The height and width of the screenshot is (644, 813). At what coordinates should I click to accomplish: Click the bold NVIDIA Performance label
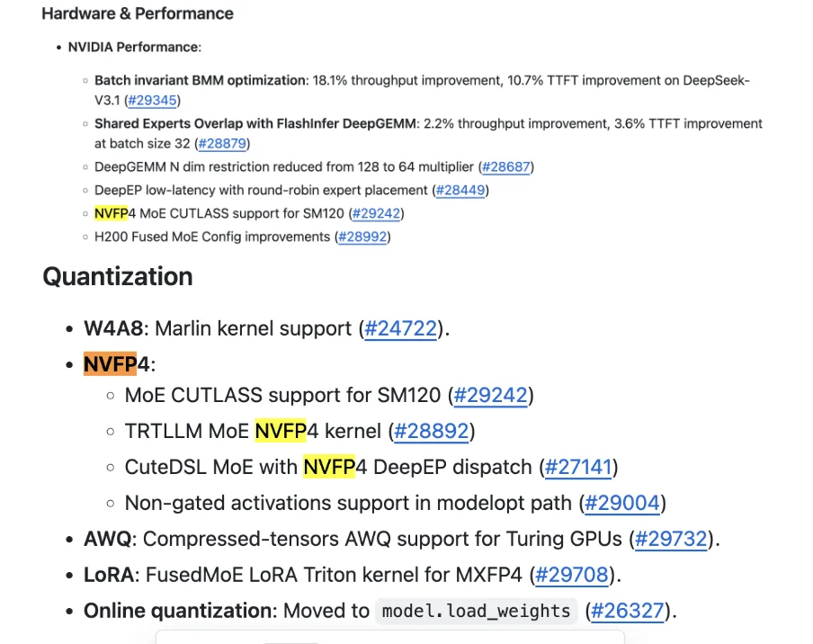coord(132,47)
